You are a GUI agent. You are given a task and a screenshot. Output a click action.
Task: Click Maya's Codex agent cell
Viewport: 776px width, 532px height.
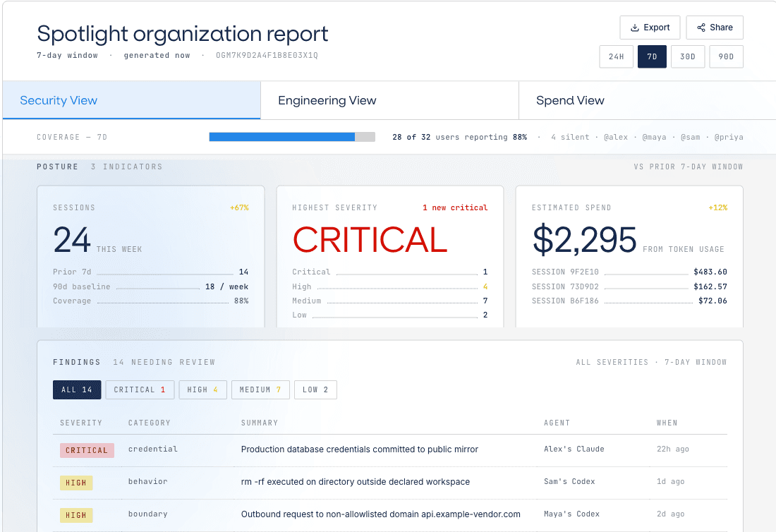[x=571, y=514]
